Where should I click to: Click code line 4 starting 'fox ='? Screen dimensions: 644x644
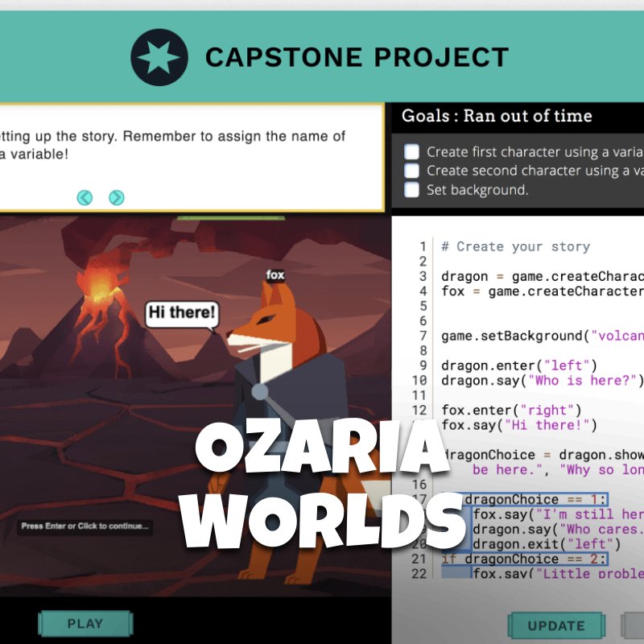click(x=542, y=291)
